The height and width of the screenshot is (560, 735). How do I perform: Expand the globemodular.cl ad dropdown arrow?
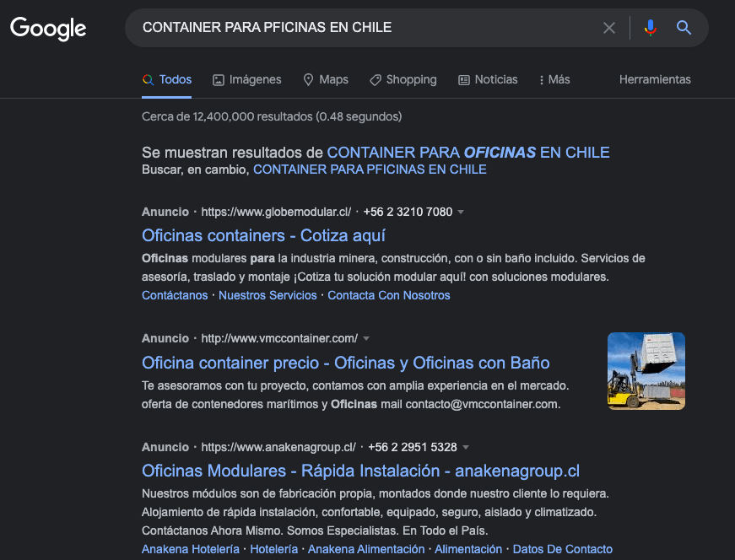point(461,213)
